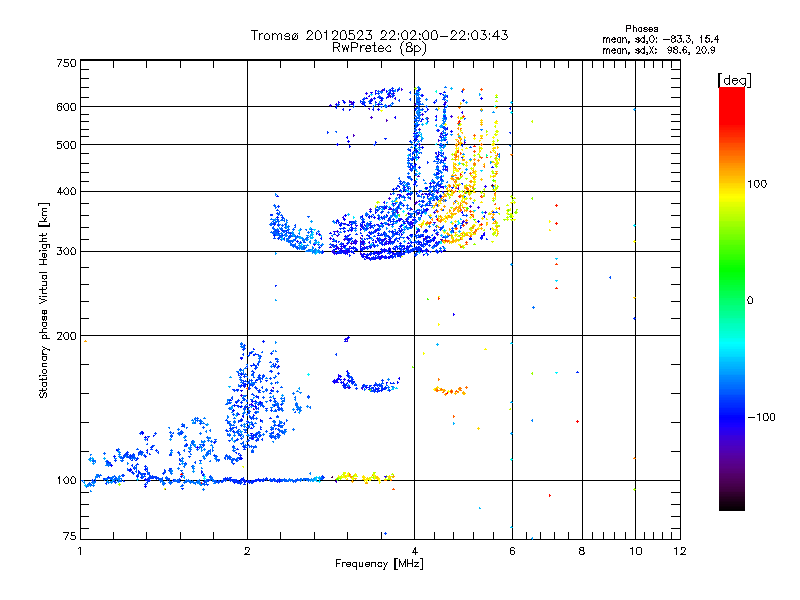
Task: Click the yellow E-layer trace at 100 km
Action: pyautogui.click(x=364, y=477)
